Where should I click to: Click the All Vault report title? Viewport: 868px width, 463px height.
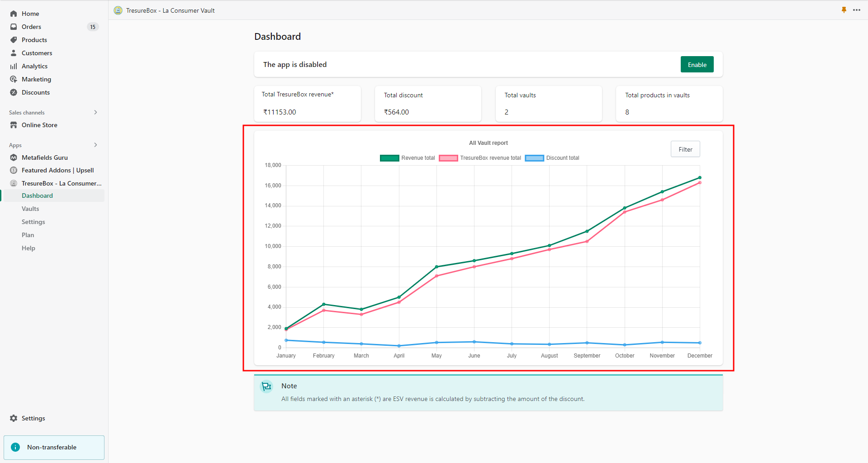[x=489, y=143]
